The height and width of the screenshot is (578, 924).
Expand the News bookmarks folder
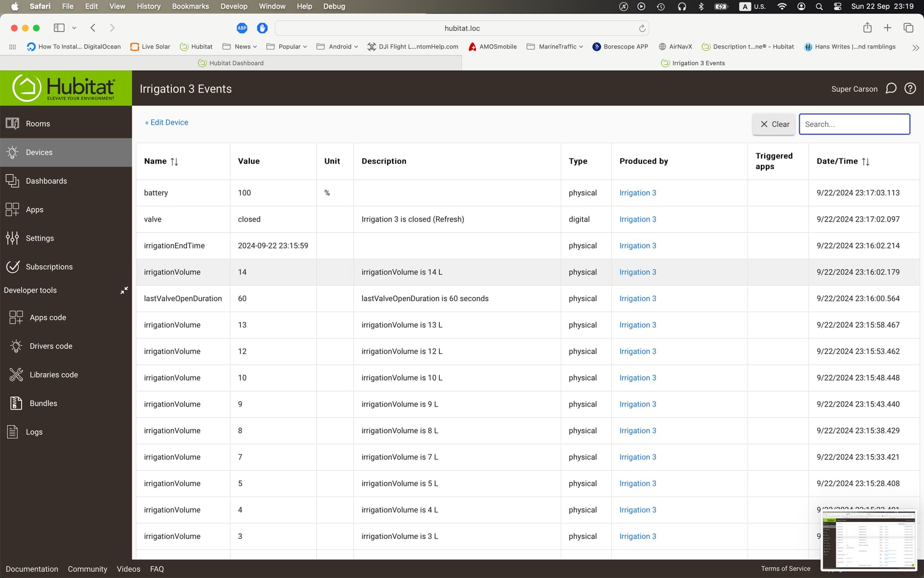[240, 47]
